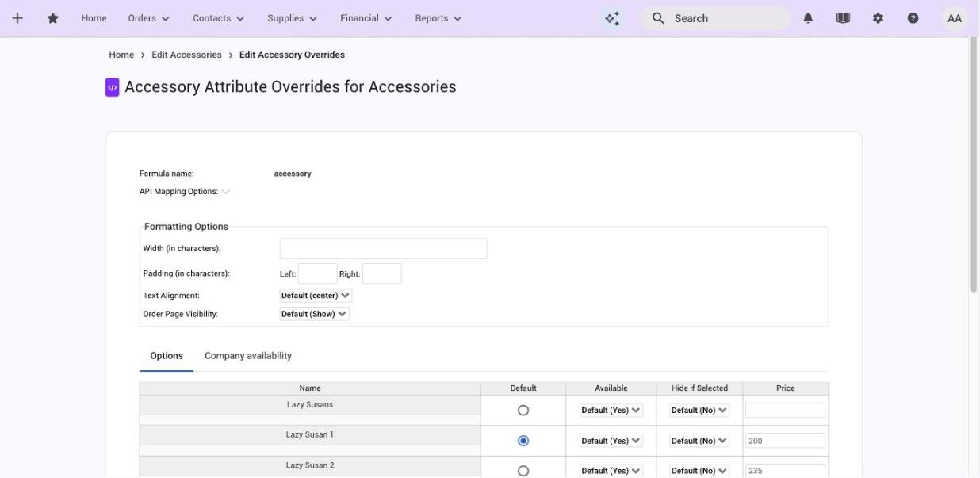Open the book documentation icon
Screen dimensions: 980x478
pyautogui.click(x=843, y=18)
